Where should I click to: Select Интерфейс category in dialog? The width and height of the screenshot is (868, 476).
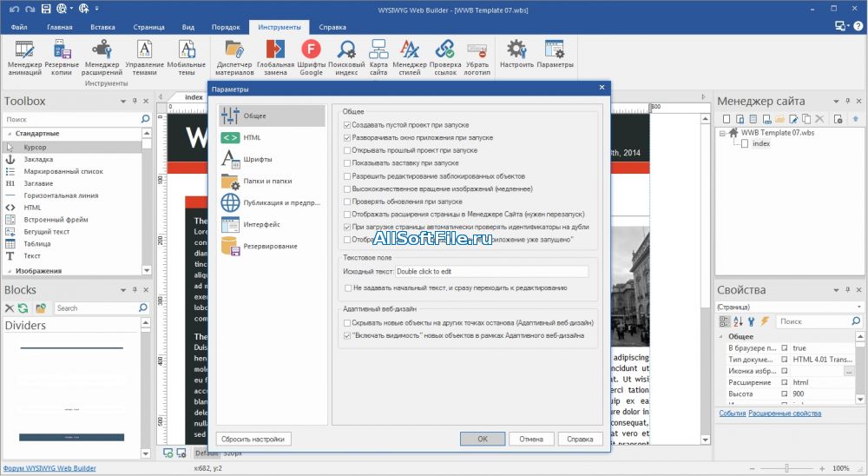271,224
